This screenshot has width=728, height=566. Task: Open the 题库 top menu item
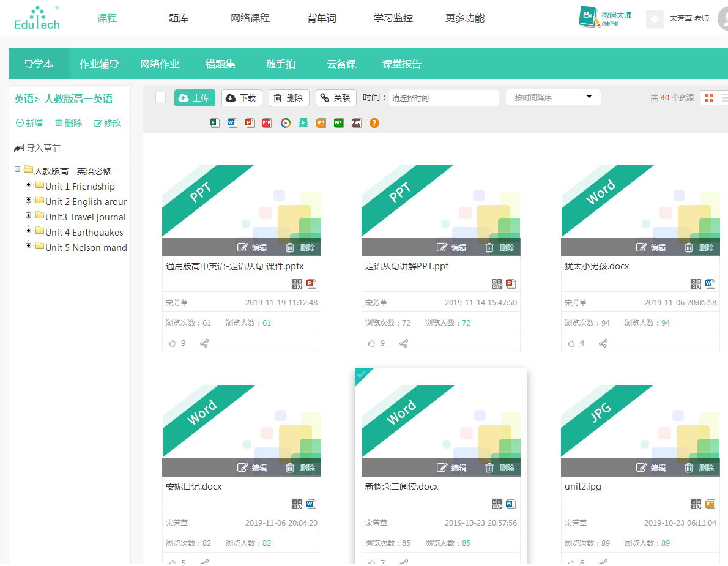click(179, 18)
